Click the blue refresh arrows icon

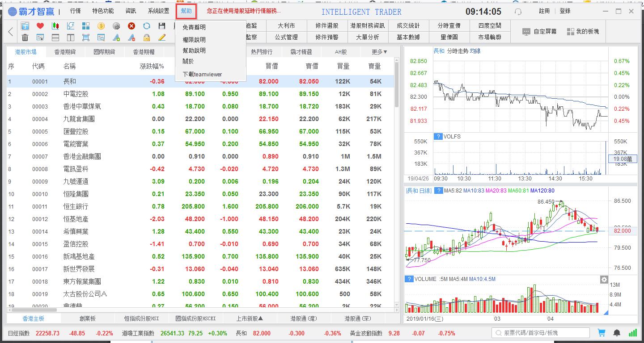pyautogui.click(x=147, y=26)
